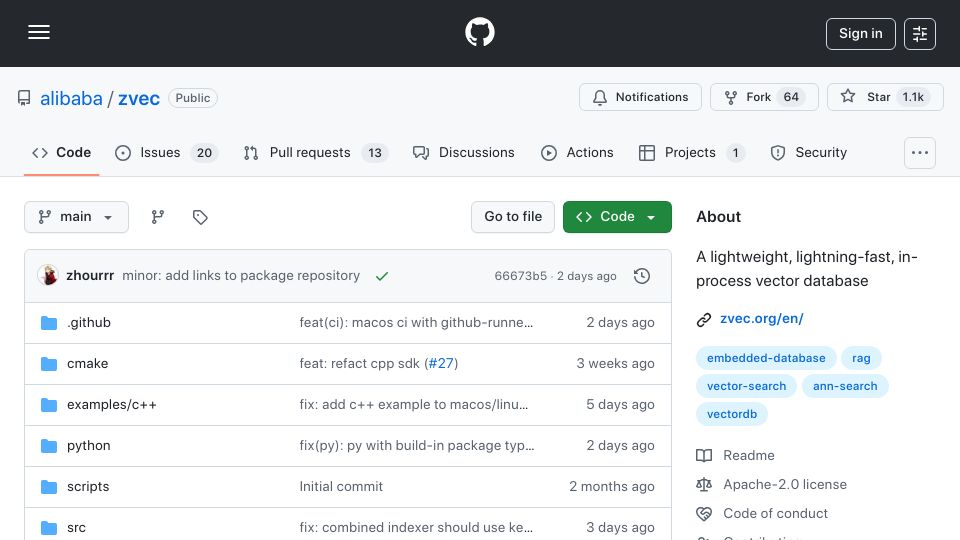
Task: Click the folder icon beside python
Action: pyautogui.click(x=49, y=446)
